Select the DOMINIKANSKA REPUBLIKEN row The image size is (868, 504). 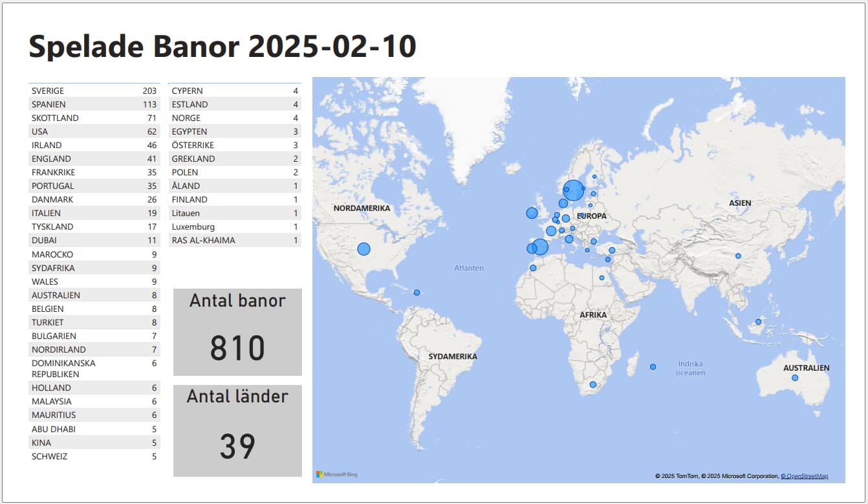[x=94, y=369]
